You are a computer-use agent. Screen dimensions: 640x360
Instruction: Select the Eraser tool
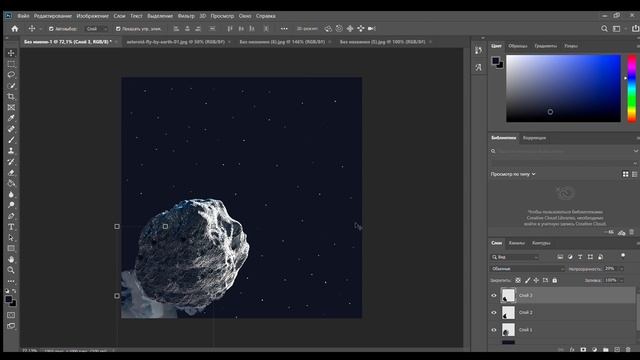click(11, 173)
